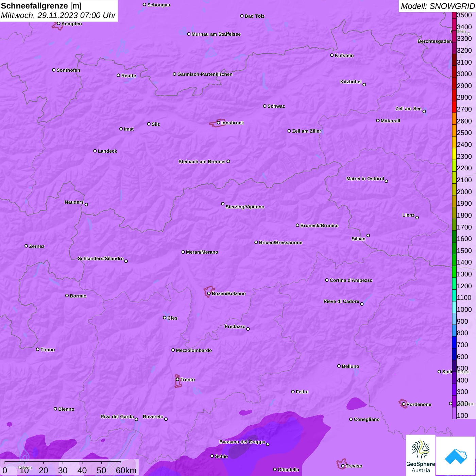Click the Schlanders/Silandro label
This screenshot has height=476, width=476.
tap(101, 258)
